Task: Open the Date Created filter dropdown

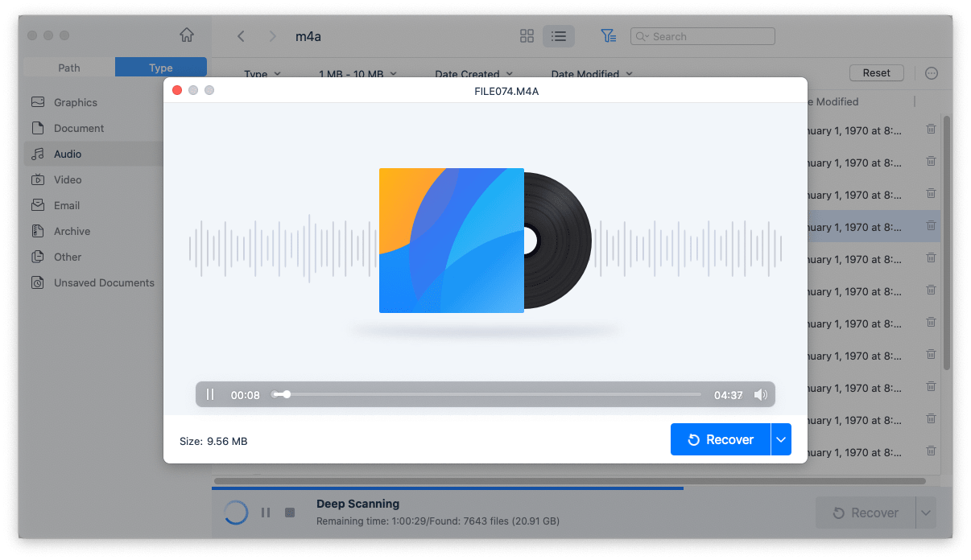Action: 474,74
